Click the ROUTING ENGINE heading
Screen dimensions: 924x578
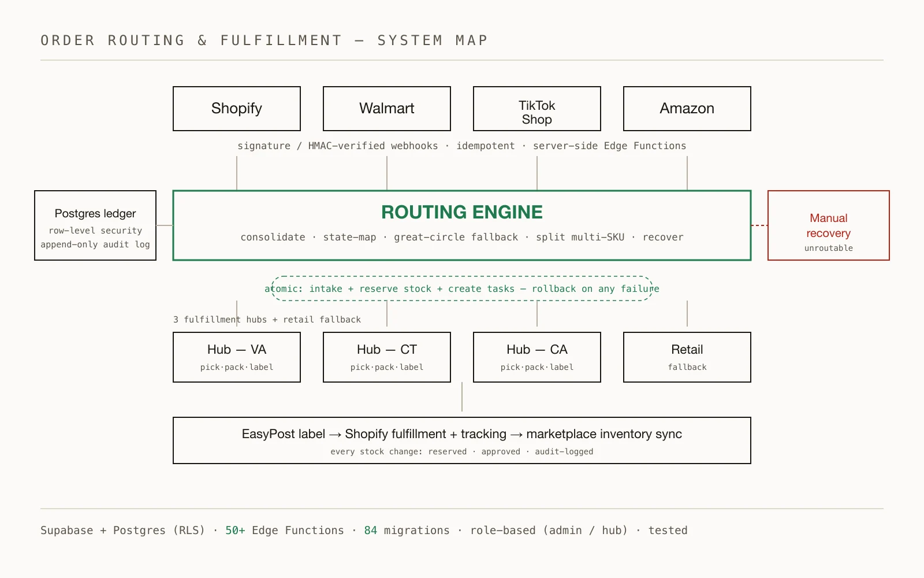click(462, 212)
